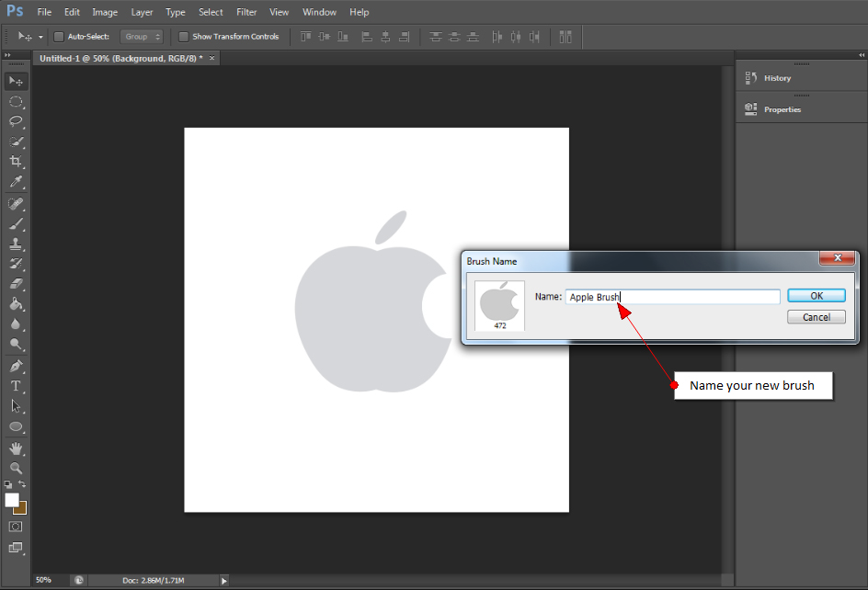Select the Hand tool
Viewport: 868px width, 590px height.
[16, 448]
